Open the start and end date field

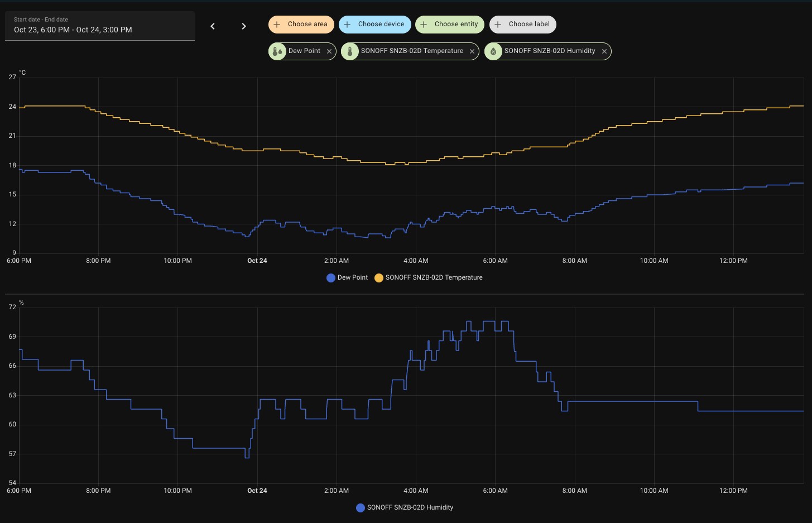(x=100, y=26)
